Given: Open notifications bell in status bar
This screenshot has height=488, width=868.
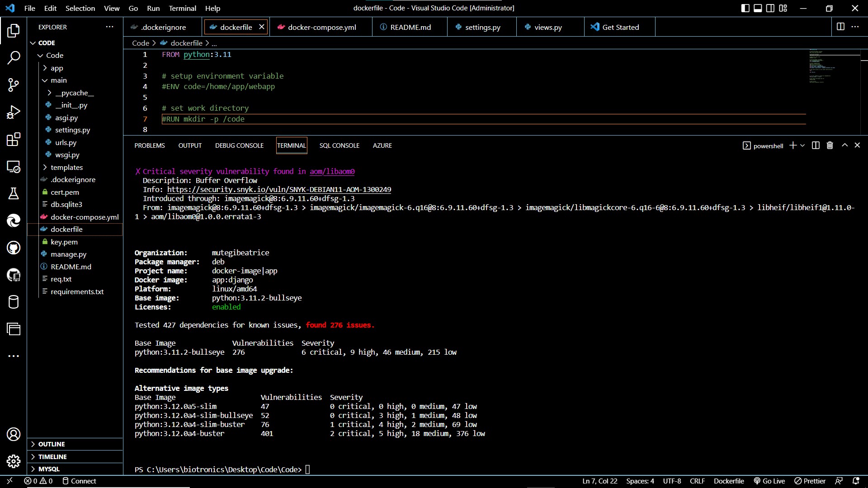Looking at the screenshot, I should tap(856, 481).
